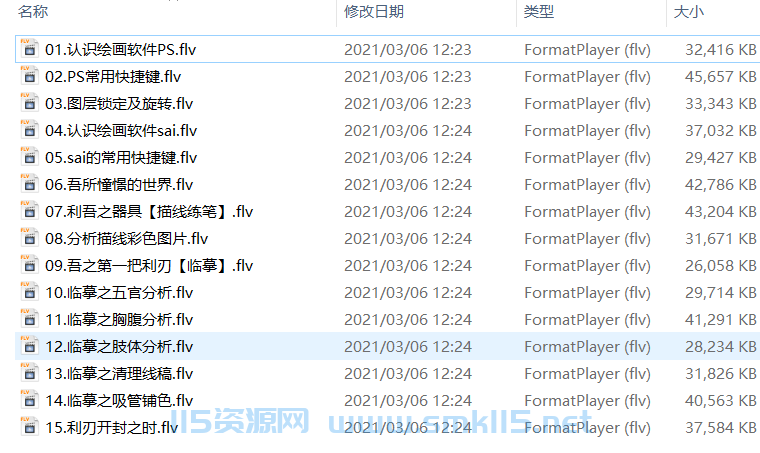Select file 05.sai的常用快捷键.flv
Viewport: 760px width, 453px height.
point(121,157)
